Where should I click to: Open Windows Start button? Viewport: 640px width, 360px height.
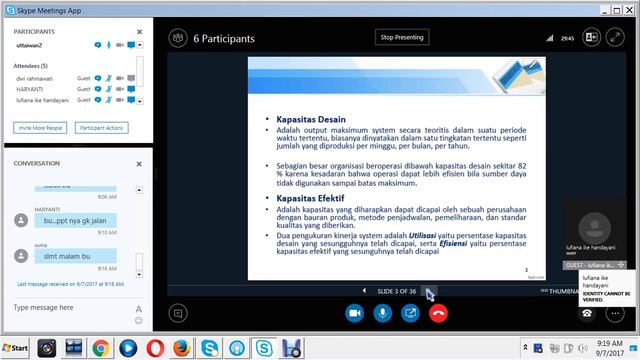15,348
